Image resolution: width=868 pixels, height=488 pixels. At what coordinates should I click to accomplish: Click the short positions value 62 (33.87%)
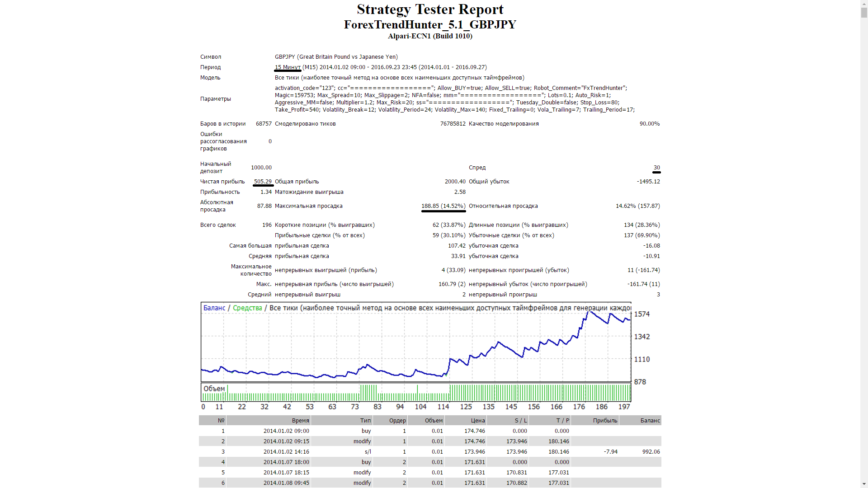tap(449, 225)
